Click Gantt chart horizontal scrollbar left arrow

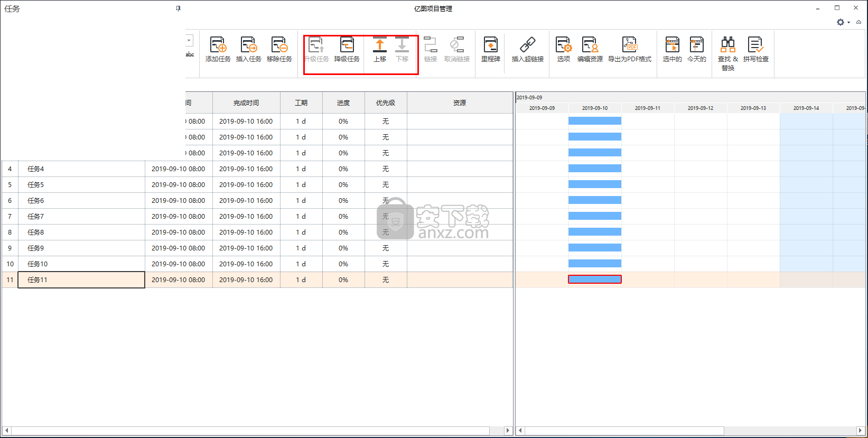coord(520,431)
